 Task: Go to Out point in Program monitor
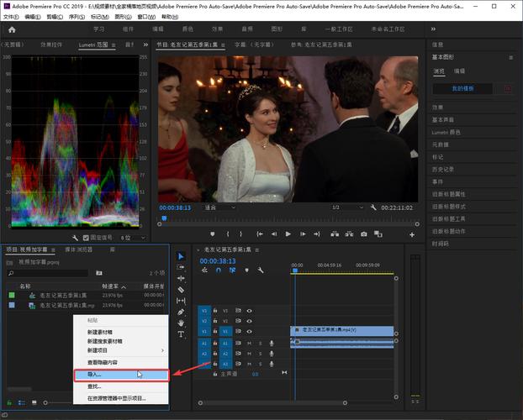[317, 234]
